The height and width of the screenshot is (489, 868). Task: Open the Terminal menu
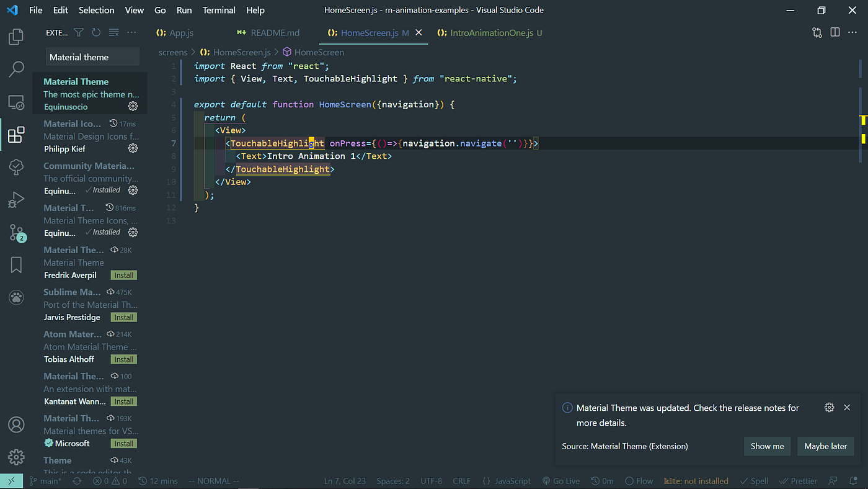219,10
